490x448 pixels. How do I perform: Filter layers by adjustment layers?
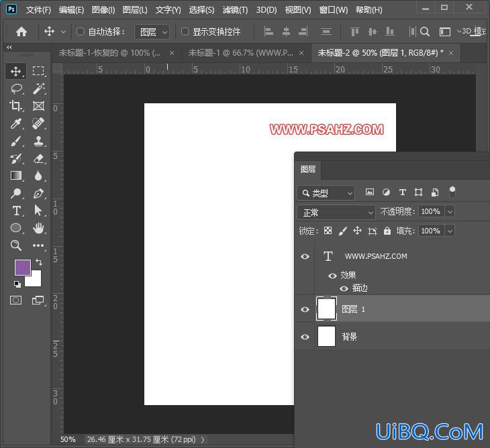click(386, 192)
